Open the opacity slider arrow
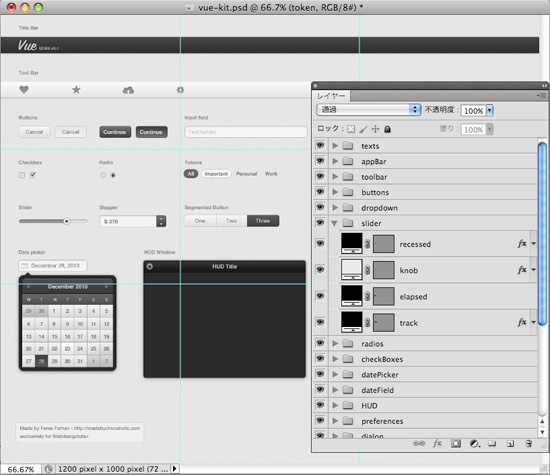This screenshot has width=550, height=475. 490,111
